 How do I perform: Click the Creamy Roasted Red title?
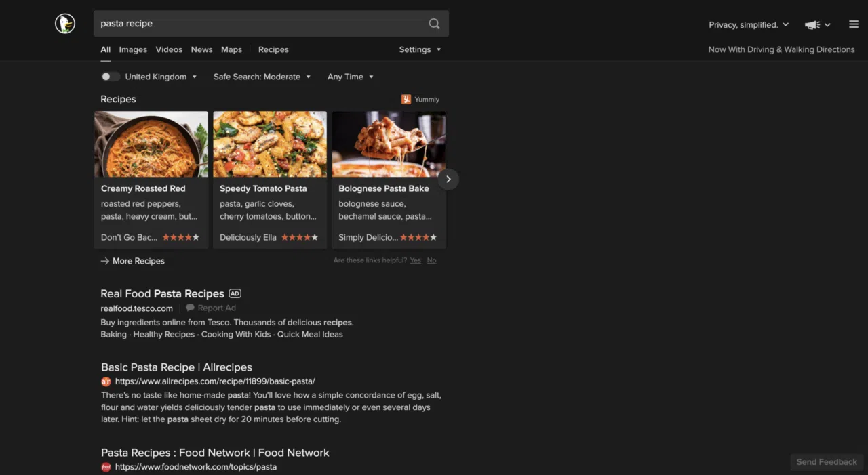pyautogui.click(x=143, y=188)
